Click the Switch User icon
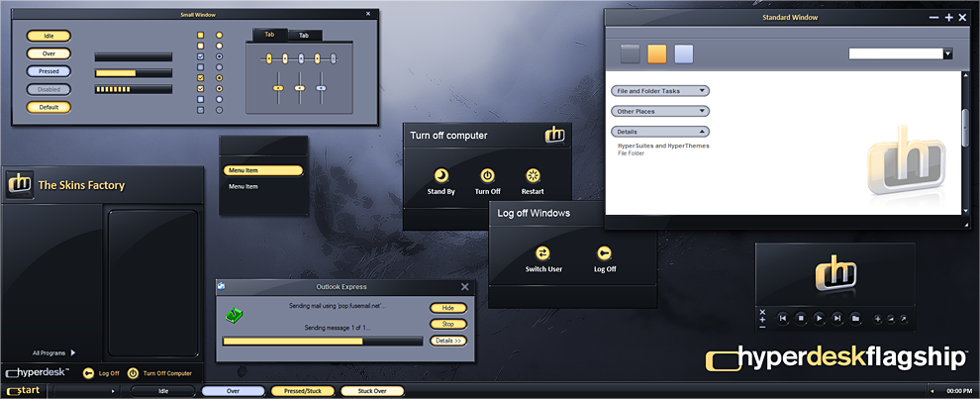The height and width of the screenshot is (399, 980). coord(542,252)
